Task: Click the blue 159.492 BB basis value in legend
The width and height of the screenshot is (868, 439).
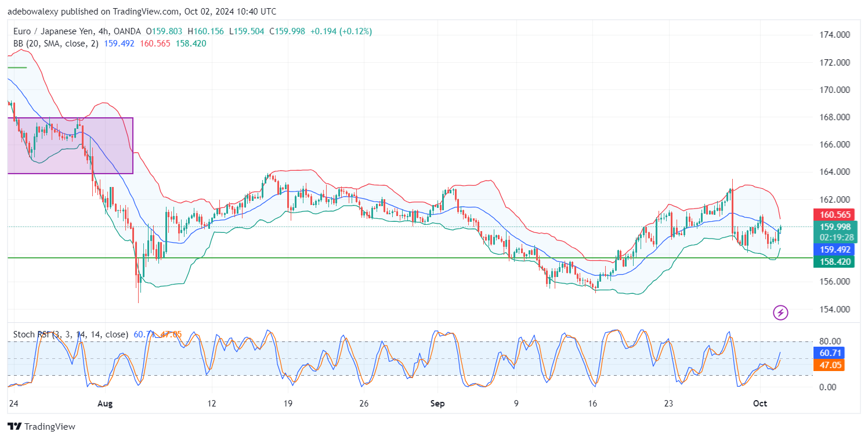Action: click(x=120, y=44)
